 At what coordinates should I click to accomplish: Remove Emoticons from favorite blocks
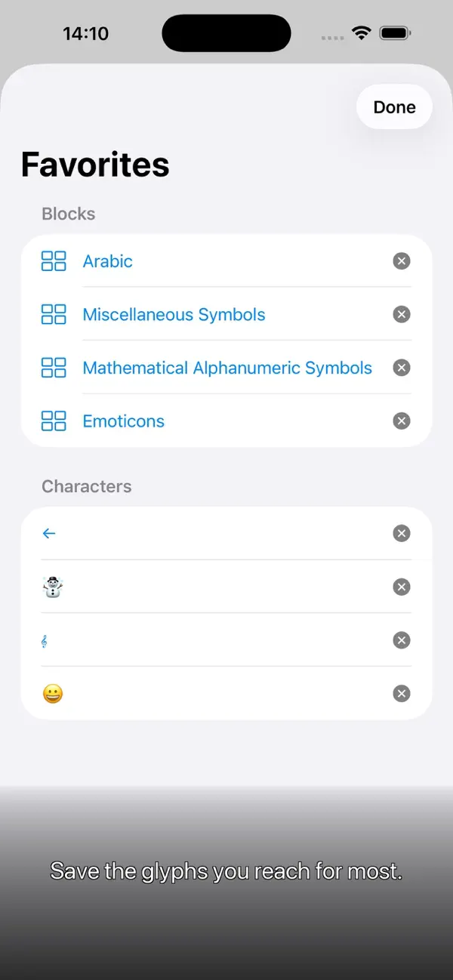(402, 421)
